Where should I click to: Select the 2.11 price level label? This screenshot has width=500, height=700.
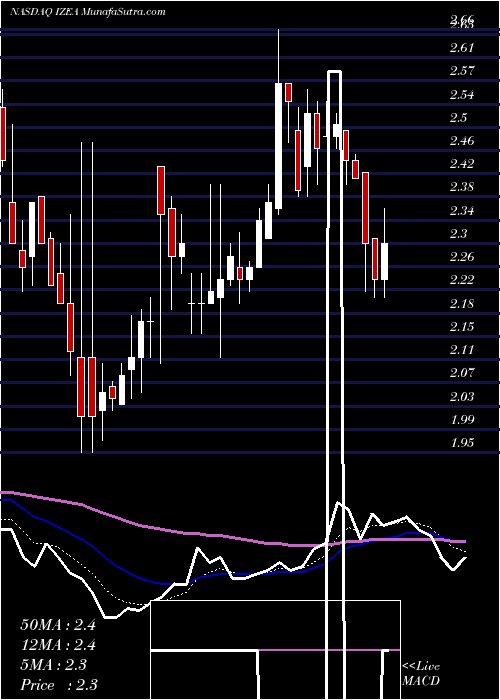[x=462, y=350]
